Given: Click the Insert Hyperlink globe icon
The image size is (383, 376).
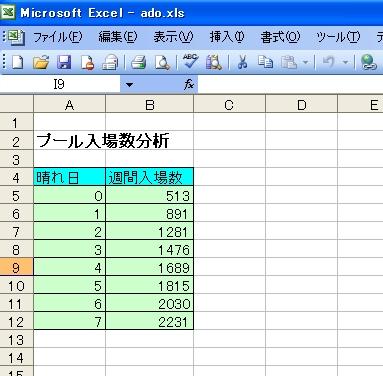Looking at the screenshot, I should pos(368,62).
